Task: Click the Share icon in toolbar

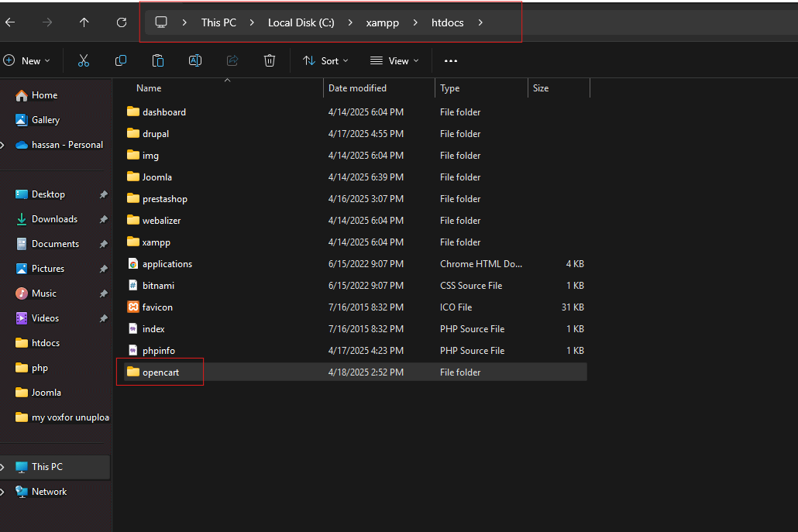Action: pos(232,60)
